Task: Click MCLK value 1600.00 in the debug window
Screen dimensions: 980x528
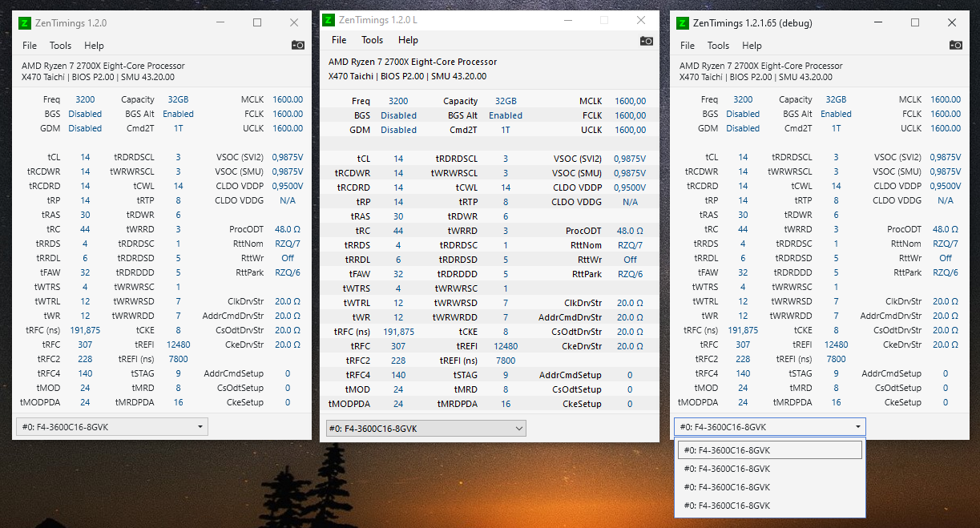Action: point(946,99)
